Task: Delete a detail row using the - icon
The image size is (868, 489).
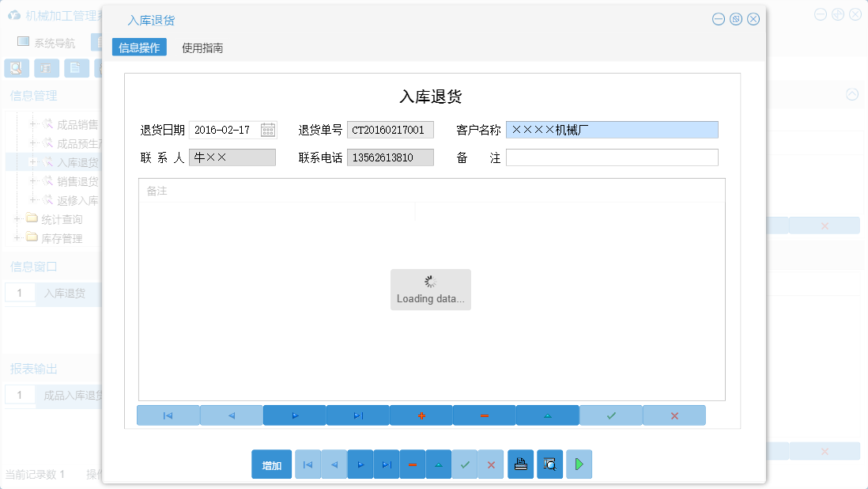Action: [484, 415]
